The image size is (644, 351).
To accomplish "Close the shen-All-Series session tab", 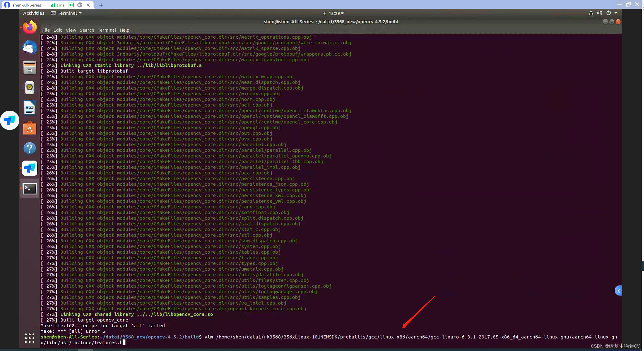I will (88, 5).
